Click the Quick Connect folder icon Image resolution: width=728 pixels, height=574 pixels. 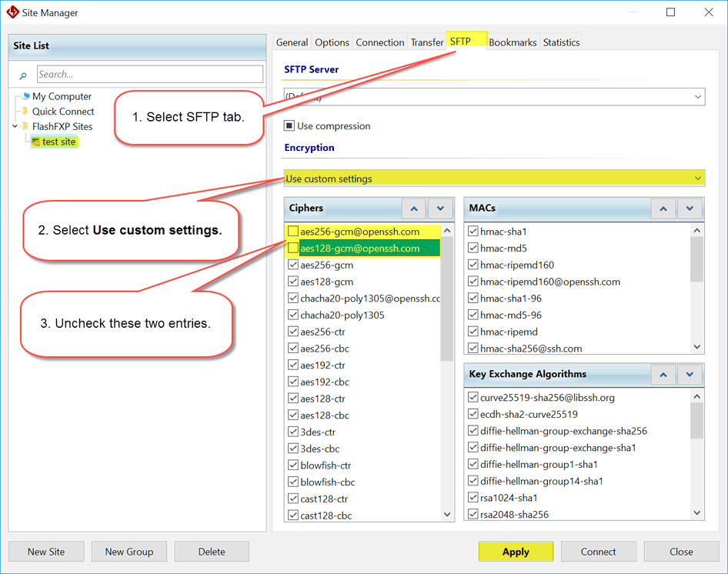point(25,111)
